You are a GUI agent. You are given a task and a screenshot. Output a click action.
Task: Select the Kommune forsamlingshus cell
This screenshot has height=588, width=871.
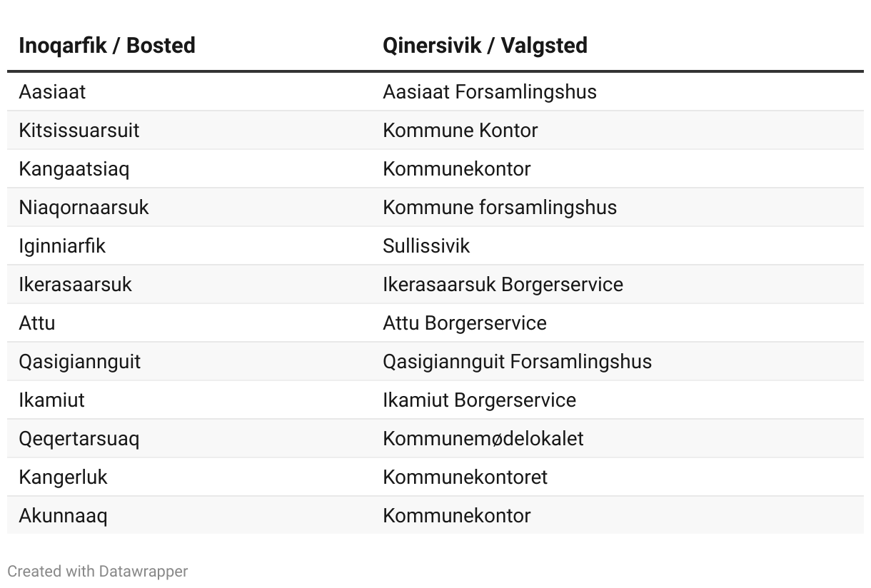pos(500,208)
